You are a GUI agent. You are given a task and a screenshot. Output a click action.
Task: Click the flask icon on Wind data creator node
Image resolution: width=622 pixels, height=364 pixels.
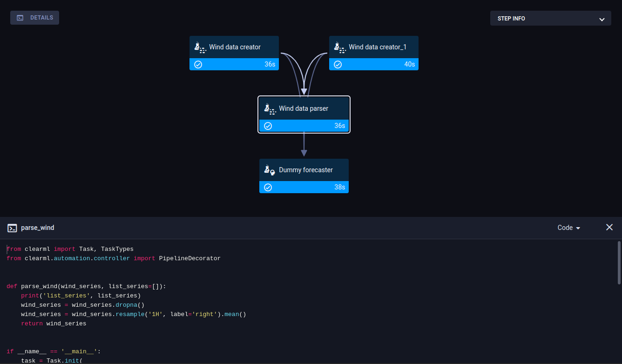click(200, 47)
